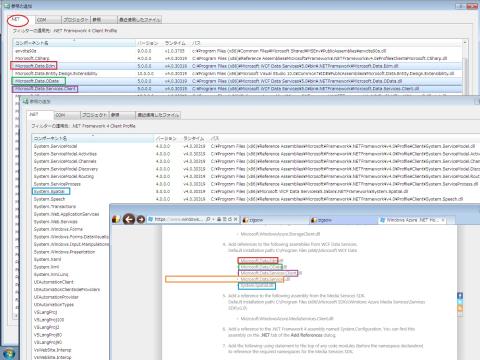The image size is (480, 360).
Task: Sort by コンポーネント名 column in back dialog
Action: pyautogui.click(x=74, y=43)
